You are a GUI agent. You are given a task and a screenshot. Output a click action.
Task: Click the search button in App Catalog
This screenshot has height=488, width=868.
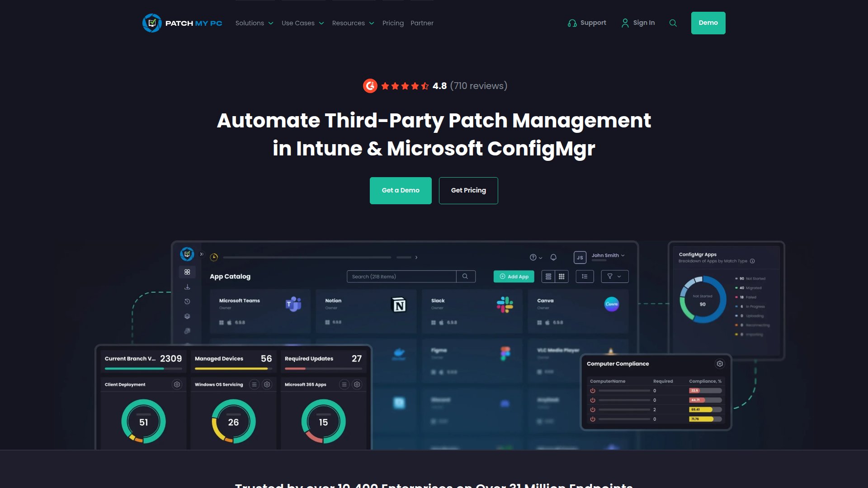click(465, 277)
